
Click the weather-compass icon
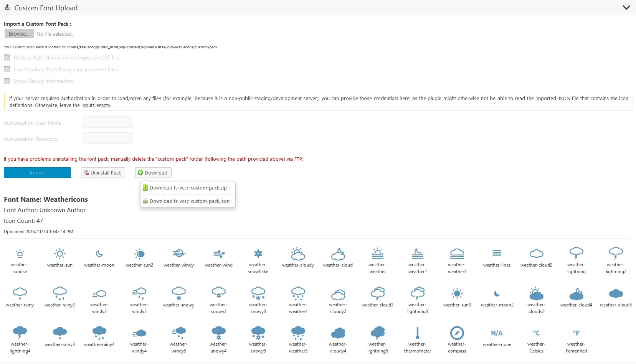coord(457,333)
